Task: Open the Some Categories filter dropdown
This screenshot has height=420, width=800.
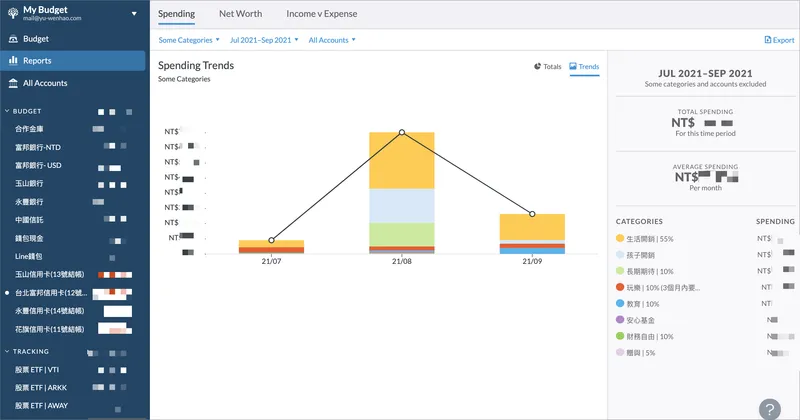Action: (189, 40)
